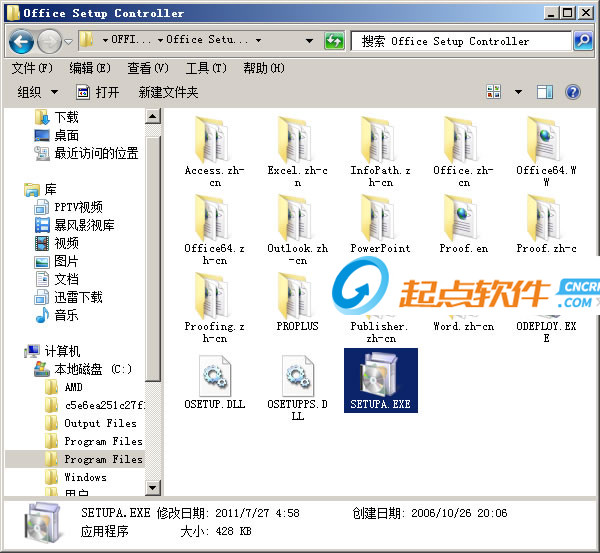
Task: Select 下载 in the navigation pane
Action: click(57, 117)
